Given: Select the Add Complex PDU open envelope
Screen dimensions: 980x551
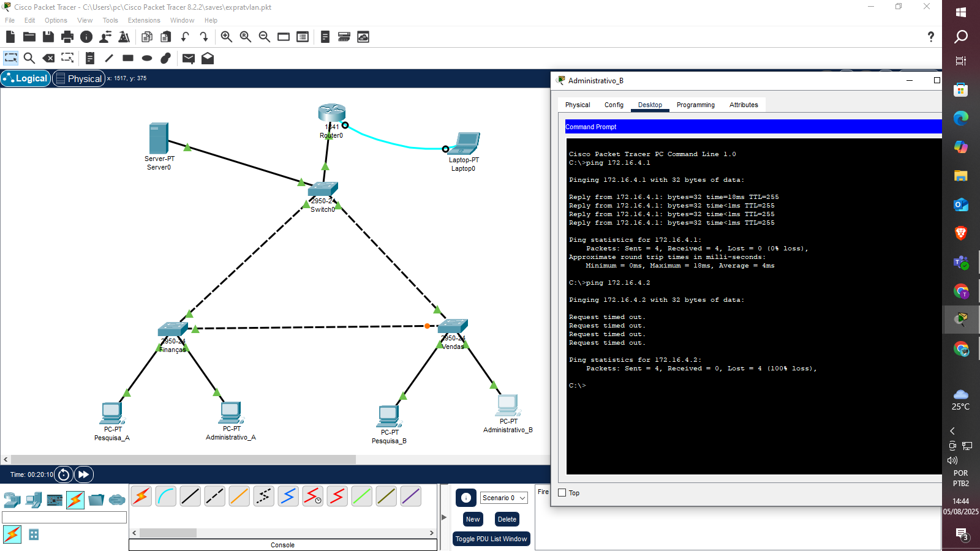Looking at the screenshot, I should (208, 58).
